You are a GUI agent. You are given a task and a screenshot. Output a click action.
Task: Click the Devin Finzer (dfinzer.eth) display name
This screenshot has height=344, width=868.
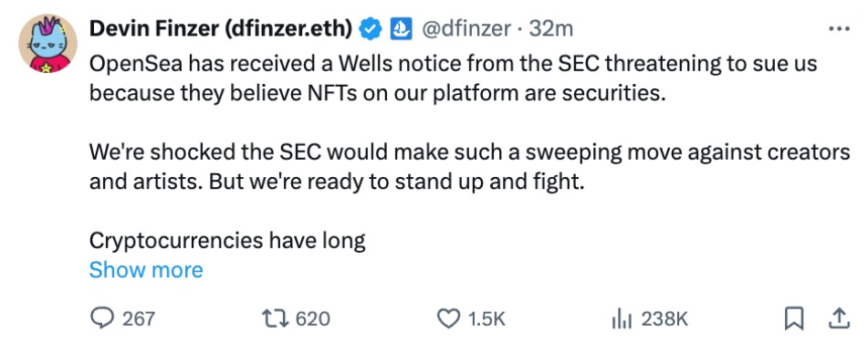[221, 29]
